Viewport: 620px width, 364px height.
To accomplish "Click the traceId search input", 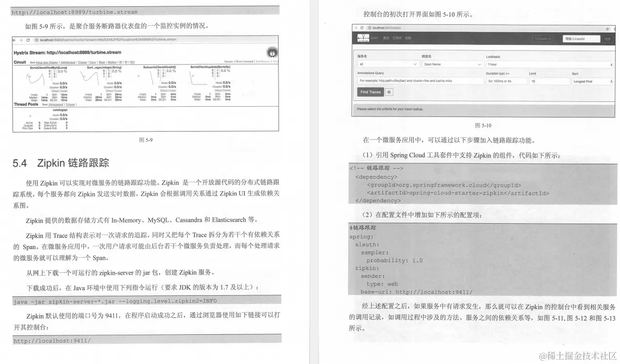I will point(581,38).
